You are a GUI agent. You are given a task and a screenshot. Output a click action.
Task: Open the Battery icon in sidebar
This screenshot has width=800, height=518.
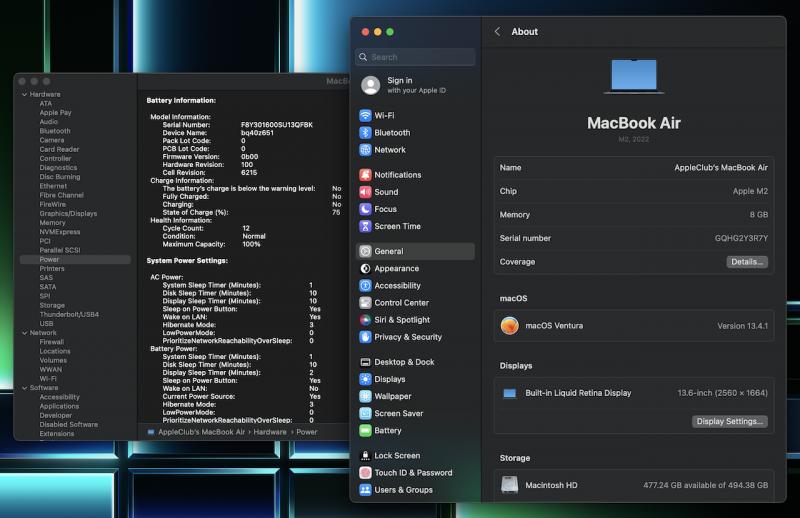(365, 431)
